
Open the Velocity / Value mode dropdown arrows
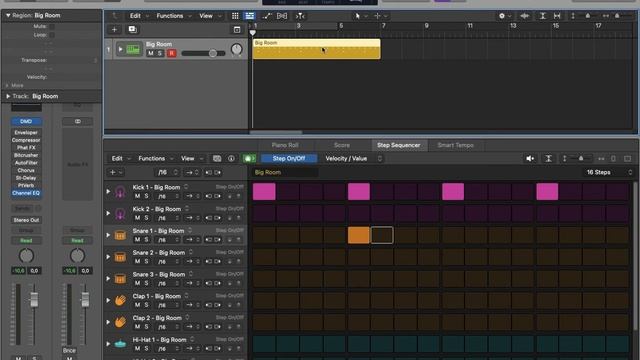[380, 158]
